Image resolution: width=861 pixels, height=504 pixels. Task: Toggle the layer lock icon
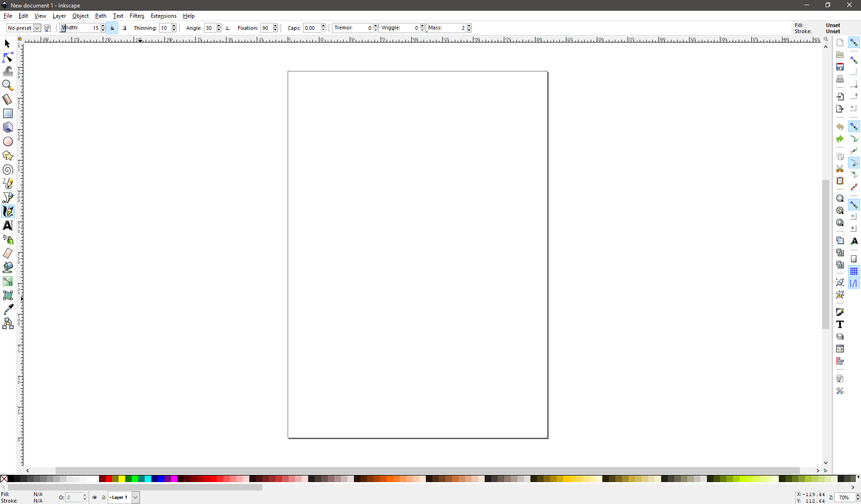coord(104,497)
